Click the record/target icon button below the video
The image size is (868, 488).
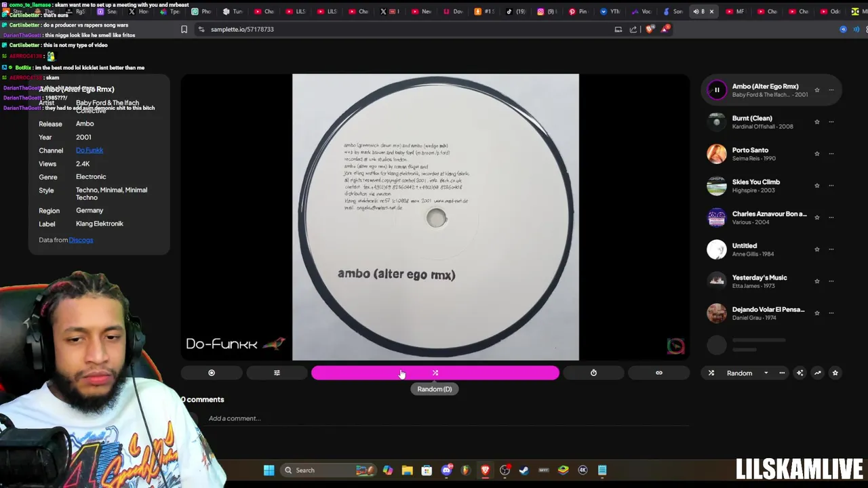click(x=212, y=373)
